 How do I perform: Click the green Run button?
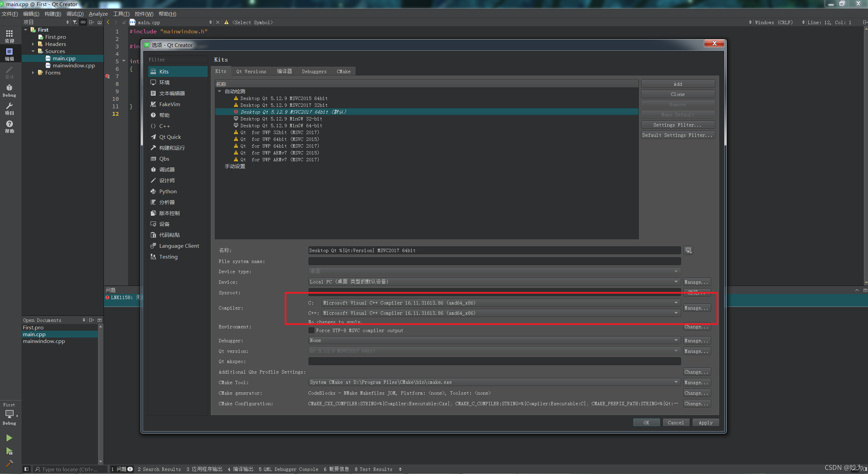[9, 438]
